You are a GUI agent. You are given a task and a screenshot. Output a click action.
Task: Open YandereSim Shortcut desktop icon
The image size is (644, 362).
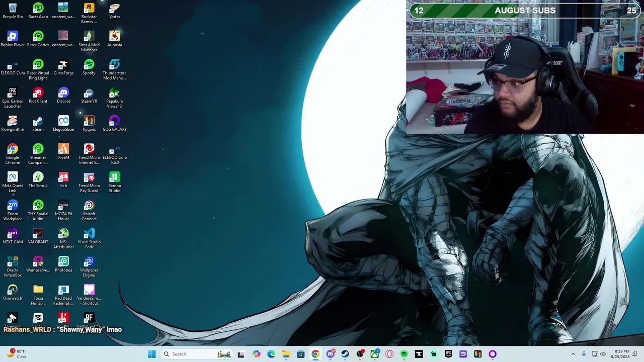(x=89, y=295)
